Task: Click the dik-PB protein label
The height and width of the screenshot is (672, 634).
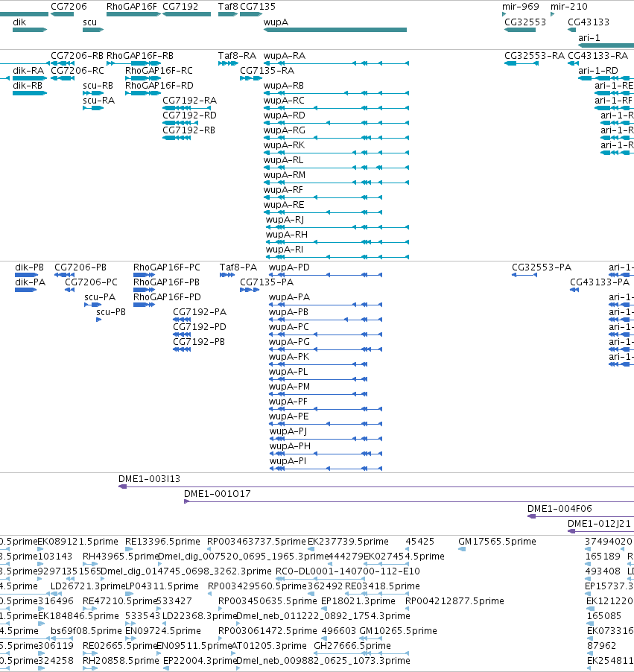Action: 29,267
